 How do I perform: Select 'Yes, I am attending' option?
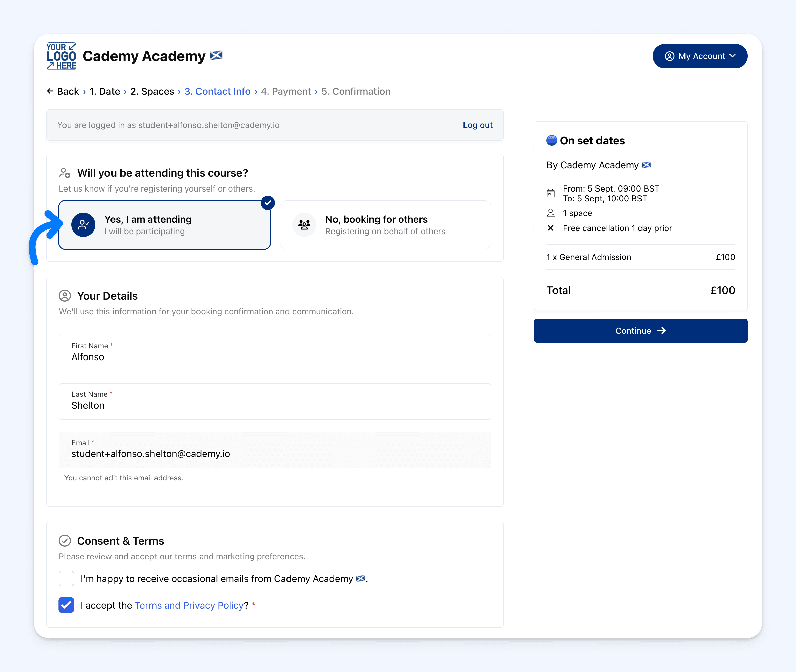pyautogui.click(x=165, y=225)
